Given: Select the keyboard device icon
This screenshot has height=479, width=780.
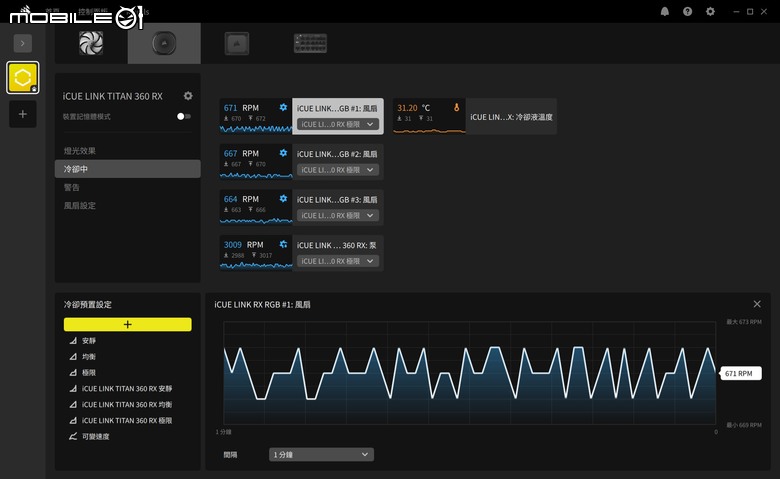Looking at the screenshot, I should 310,43.
